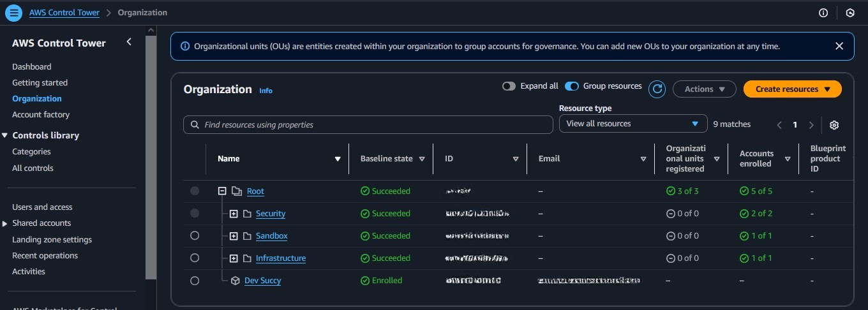Select the Security row radio button

(x=195, y=213)
